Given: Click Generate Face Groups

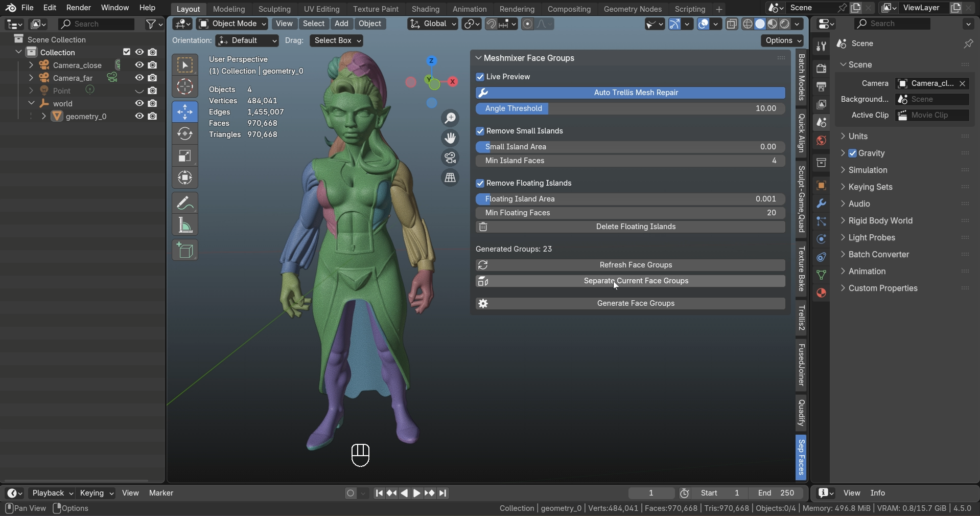Looking at the screenshot, I should coord(631,303).
